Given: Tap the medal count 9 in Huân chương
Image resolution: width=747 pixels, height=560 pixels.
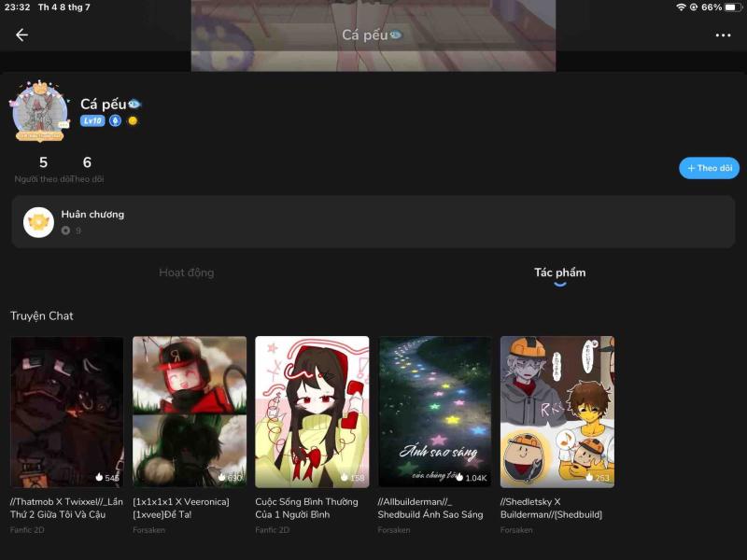Looking at the screenshot, I should [78, 231].
